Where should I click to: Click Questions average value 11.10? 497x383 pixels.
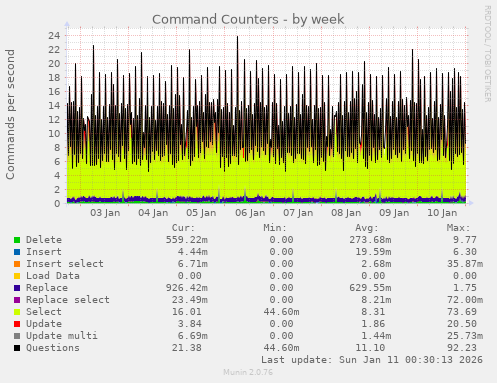click(370, 348)
